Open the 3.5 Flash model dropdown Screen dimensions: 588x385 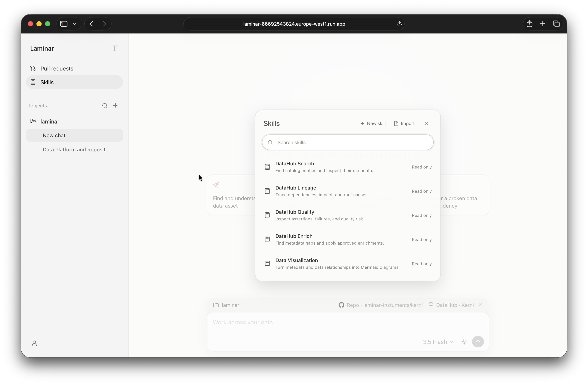pos(438,342)
